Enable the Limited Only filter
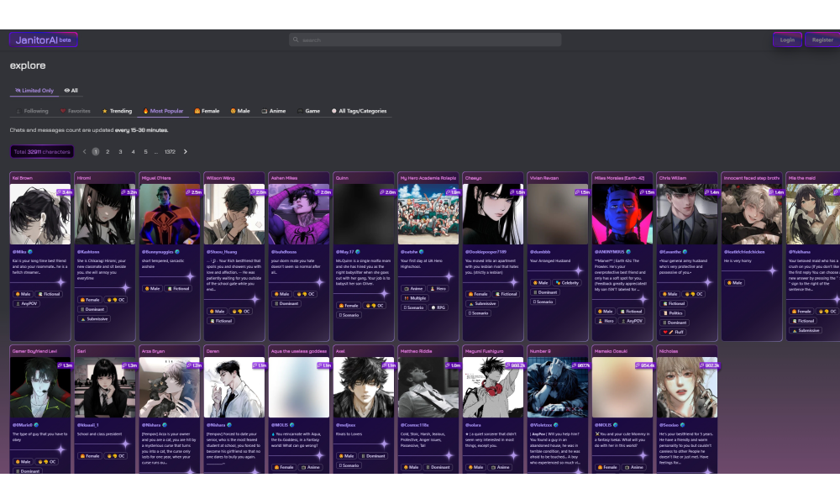Screen dimensions: 840x504 coord(34,91)
